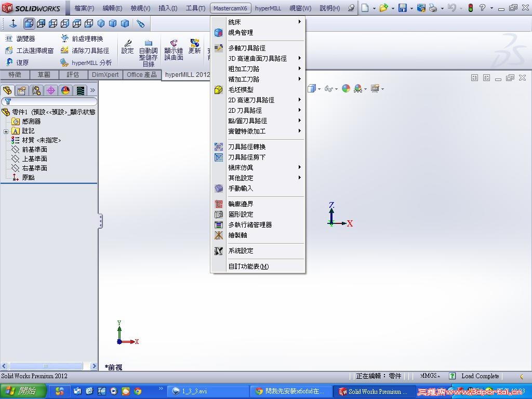Open the 插入(I) insert menu
The image size is (532, 399).
pyautogui.click(x=168, y=8)
